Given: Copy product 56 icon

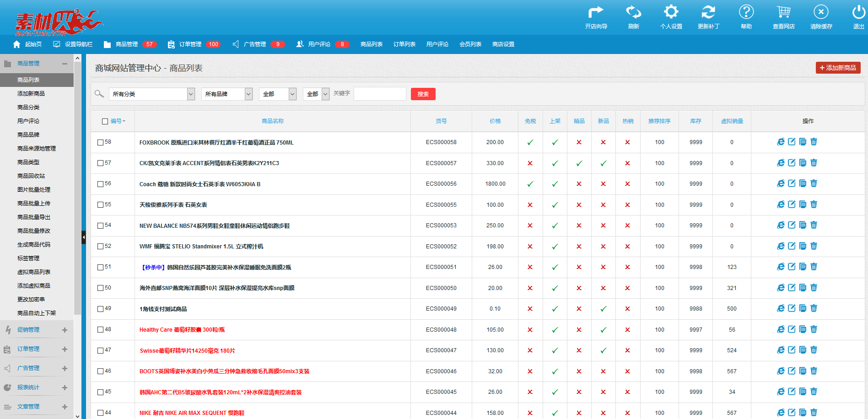Looking at the screenshot, I should (803, 183).
